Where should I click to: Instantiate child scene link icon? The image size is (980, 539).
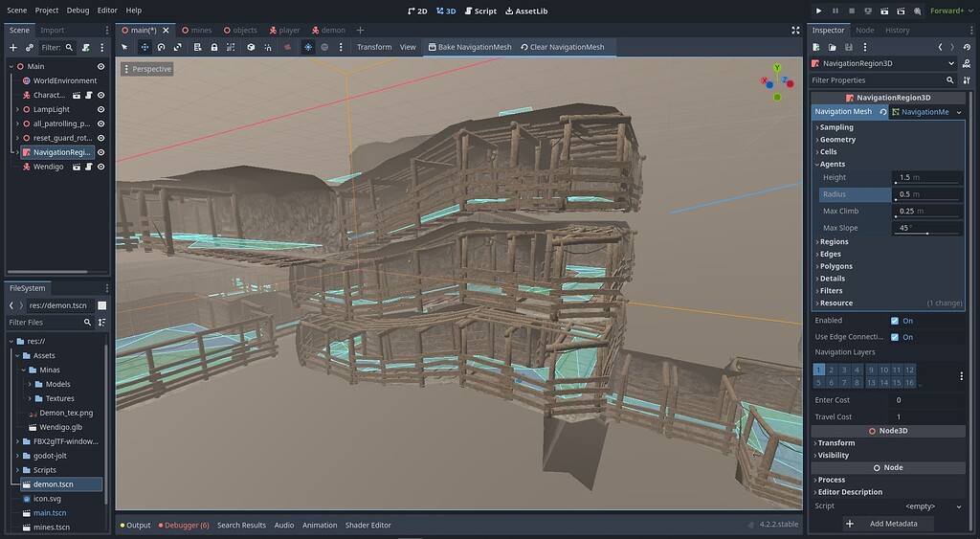coord(30,48)
